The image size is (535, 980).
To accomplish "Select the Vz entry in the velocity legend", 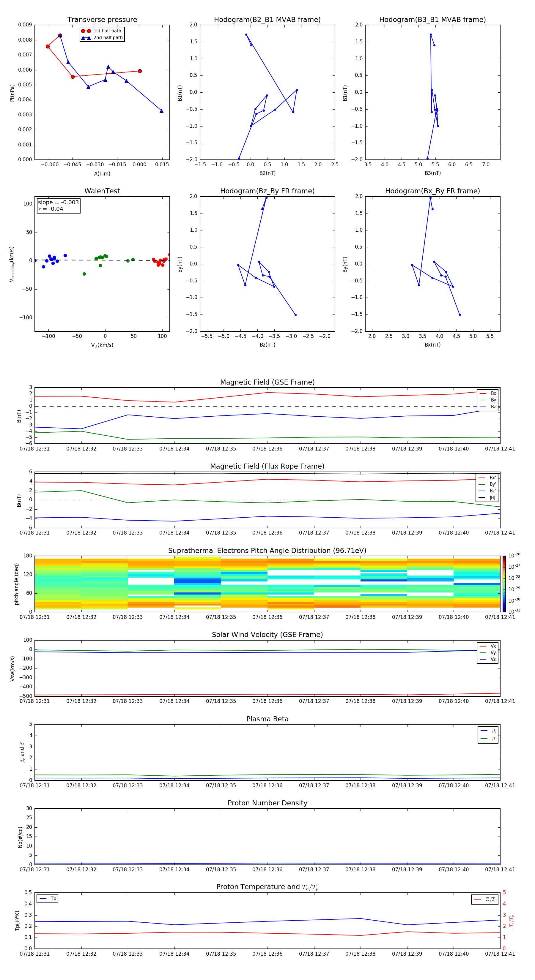I will point(488,659).
